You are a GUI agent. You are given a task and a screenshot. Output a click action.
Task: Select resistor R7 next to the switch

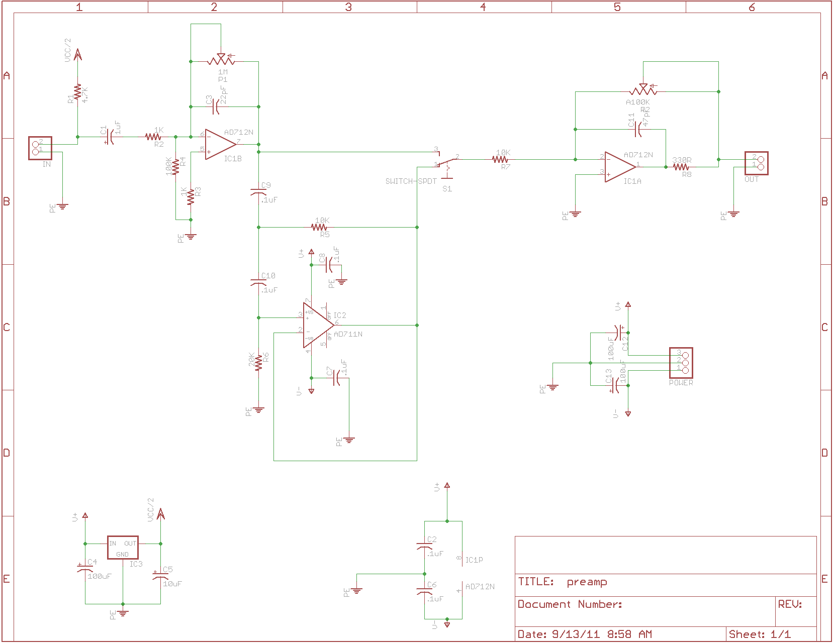point(500,159)
